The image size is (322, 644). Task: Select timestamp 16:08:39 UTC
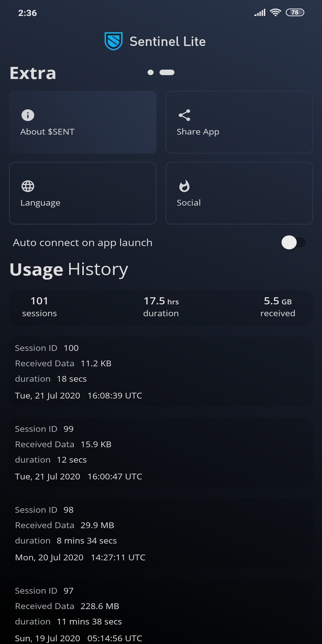pos(115,396)
